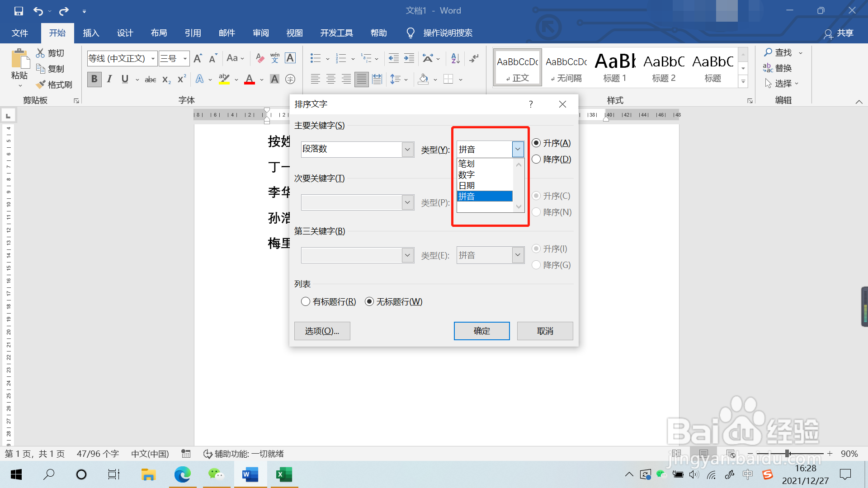Viewport: 868px width, 488px height.
Task: Click the zoom slider in status bar
Action: 787,453
